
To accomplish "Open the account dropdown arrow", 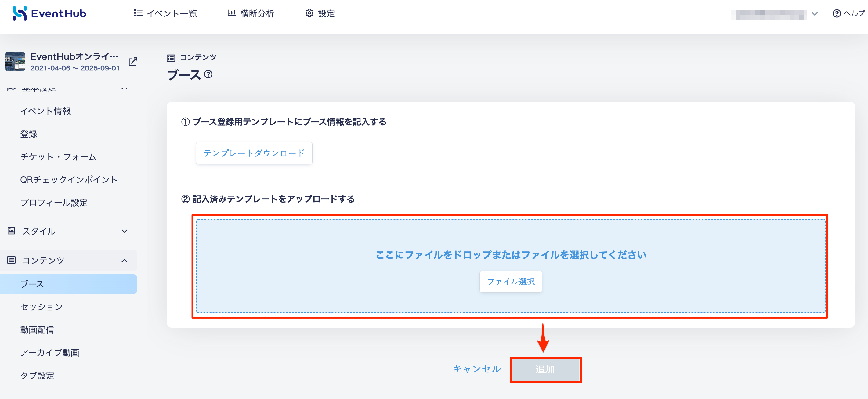I will (x=815, y=13).
